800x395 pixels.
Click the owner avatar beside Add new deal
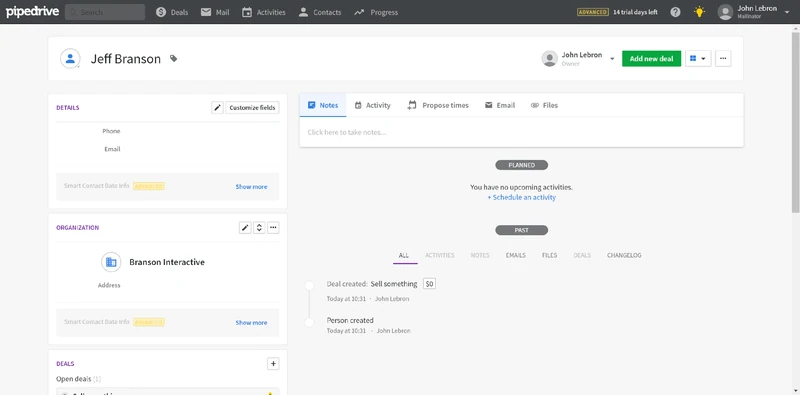tap(549, 59)
